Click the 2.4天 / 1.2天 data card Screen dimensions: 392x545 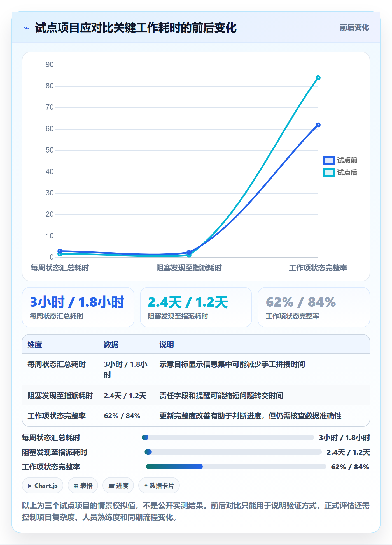tap(196, 307)
